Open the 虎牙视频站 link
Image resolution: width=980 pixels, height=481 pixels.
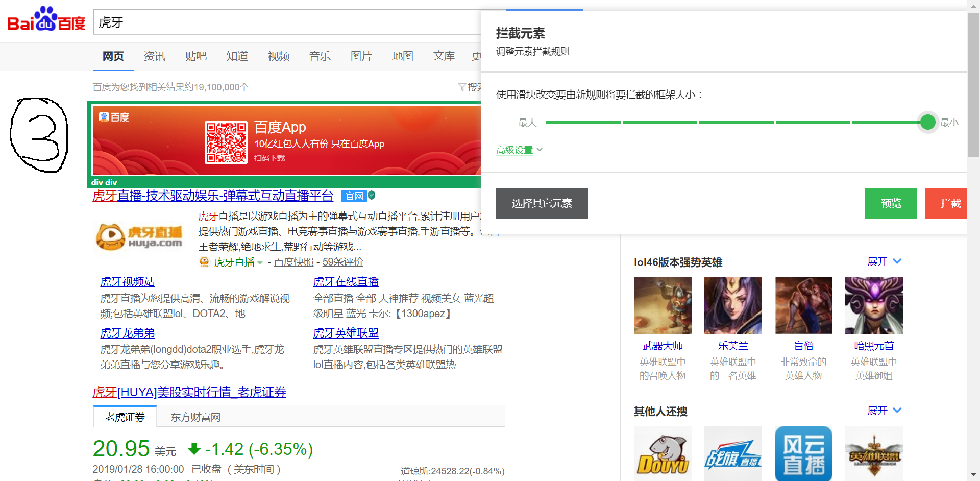[128, 282]
